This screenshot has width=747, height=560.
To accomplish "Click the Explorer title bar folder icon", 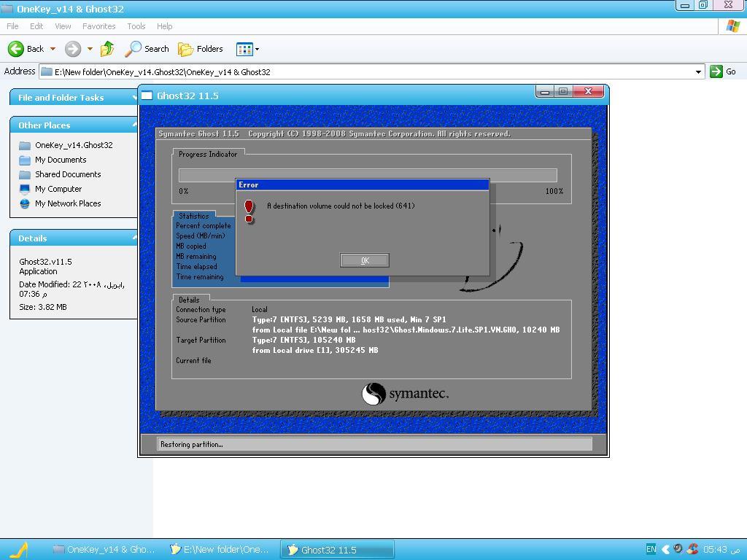I will point(7,9).
